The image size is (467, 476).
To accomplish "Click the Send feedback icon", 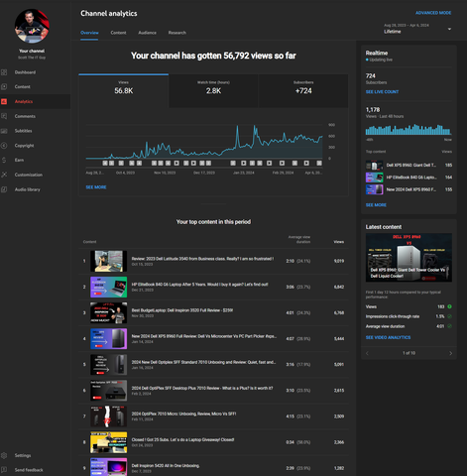I will 4,470.
